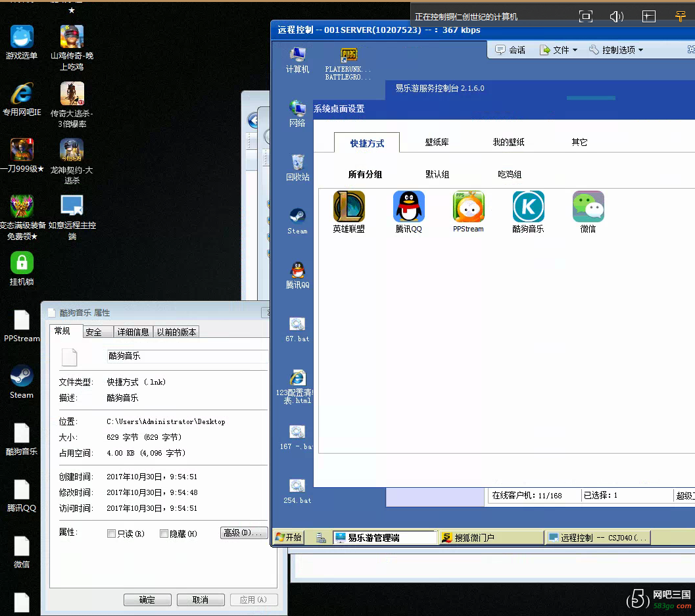695x616 pixels.
Task: Click 在线客户机: 11/168 status text
Action: coord(527,496)
